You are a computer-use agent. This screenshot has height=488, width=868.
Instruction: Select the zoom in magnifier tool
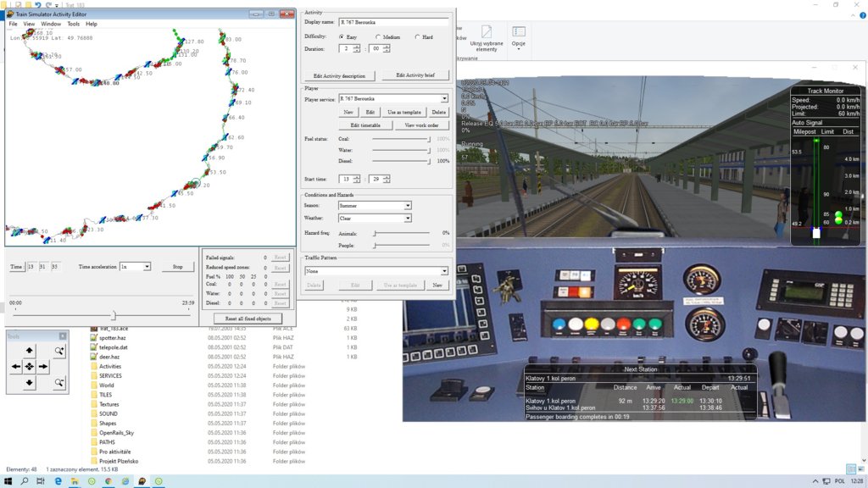point(58,350)
